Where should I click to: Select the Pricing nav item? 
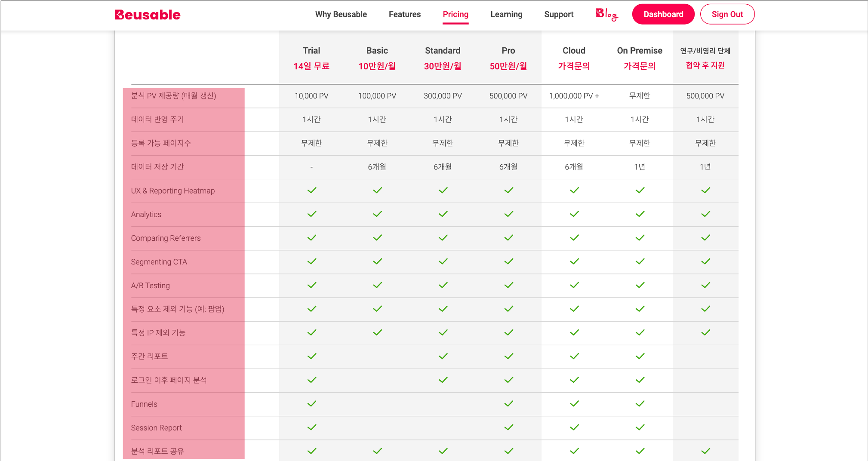point(456,14)
